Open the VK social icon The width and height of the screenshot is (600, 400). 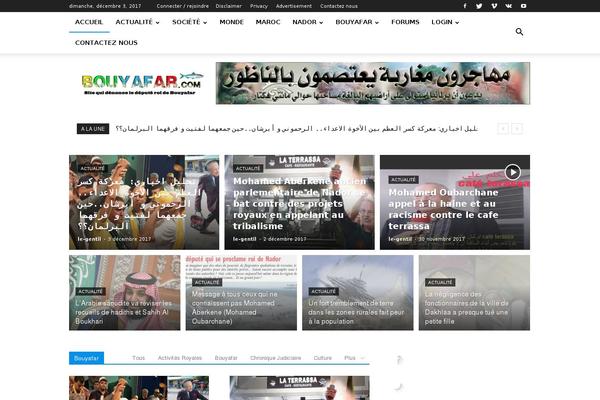pyautogui.click(x=509, y=6)
